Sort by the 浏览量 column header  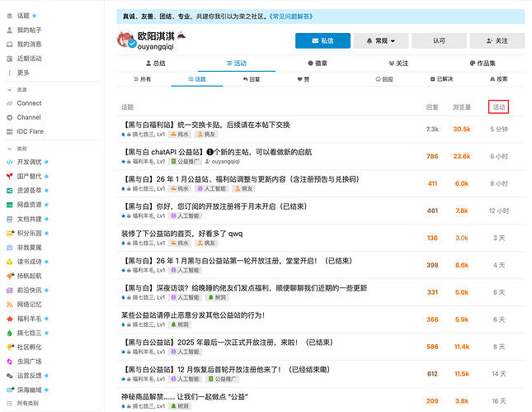point(461,107)
